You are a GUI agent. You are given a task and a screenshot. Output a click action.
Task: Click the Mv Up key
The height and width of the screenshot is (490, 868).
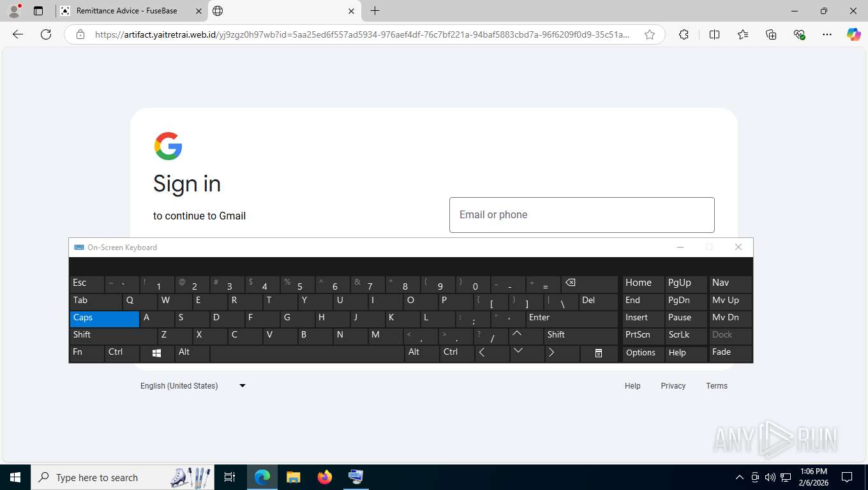tap(730, 301)
